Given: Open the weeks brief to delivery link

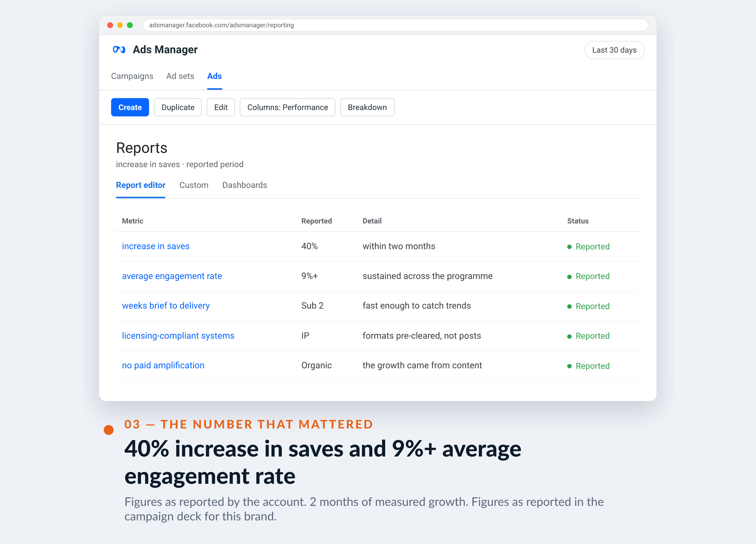Looking at the screenshot, I should [x=166, y=306].
